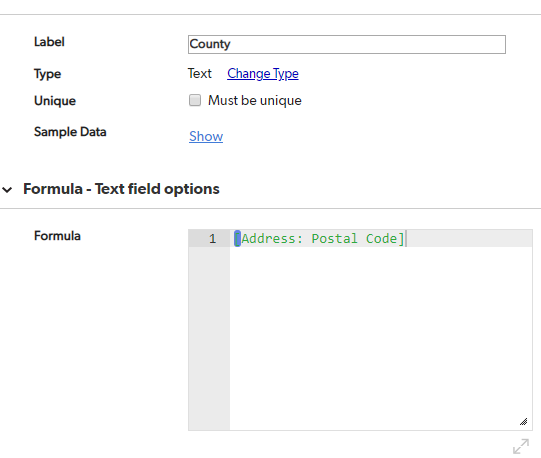Image resolution: width=541 pixels, height=458 pixels.
Task: Toggle the Must be unique checkbox
Action: 195,100
